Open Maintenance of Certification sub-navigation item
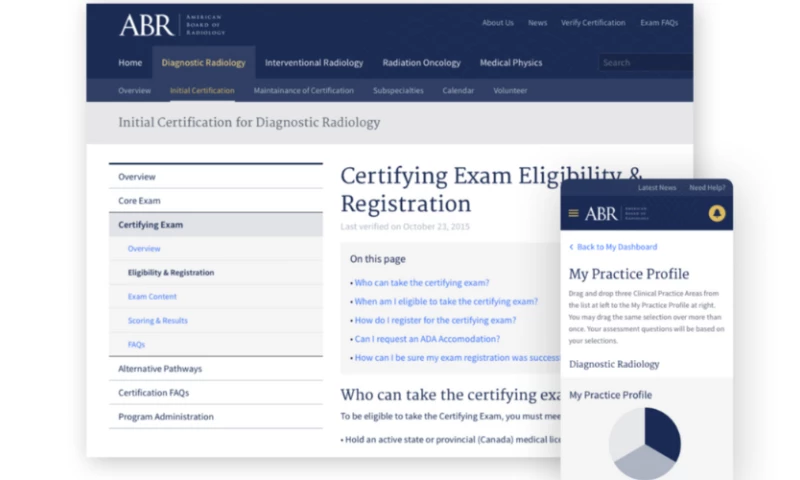Screen dimensions: 800x480 point(303,91)
